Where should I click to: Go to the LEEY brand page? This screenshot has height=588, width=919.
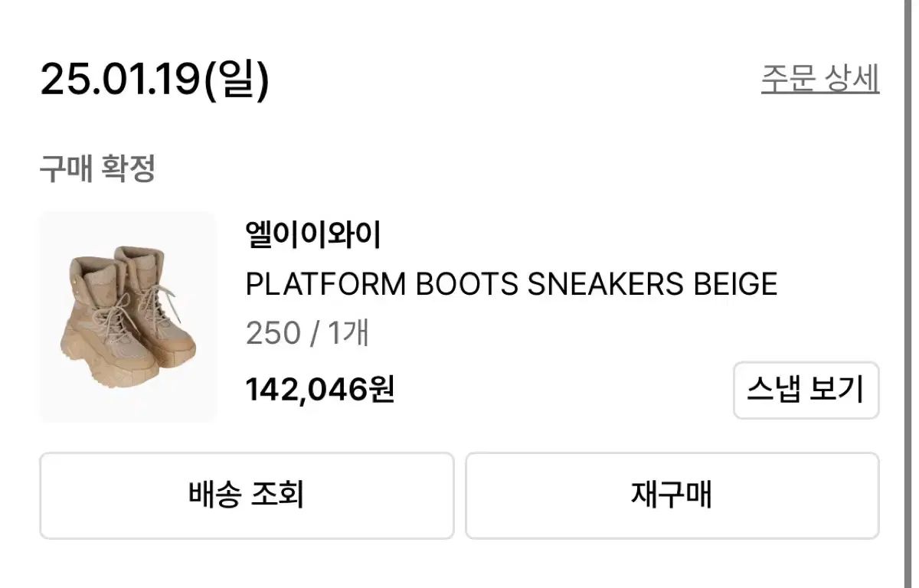coord(312,236)
